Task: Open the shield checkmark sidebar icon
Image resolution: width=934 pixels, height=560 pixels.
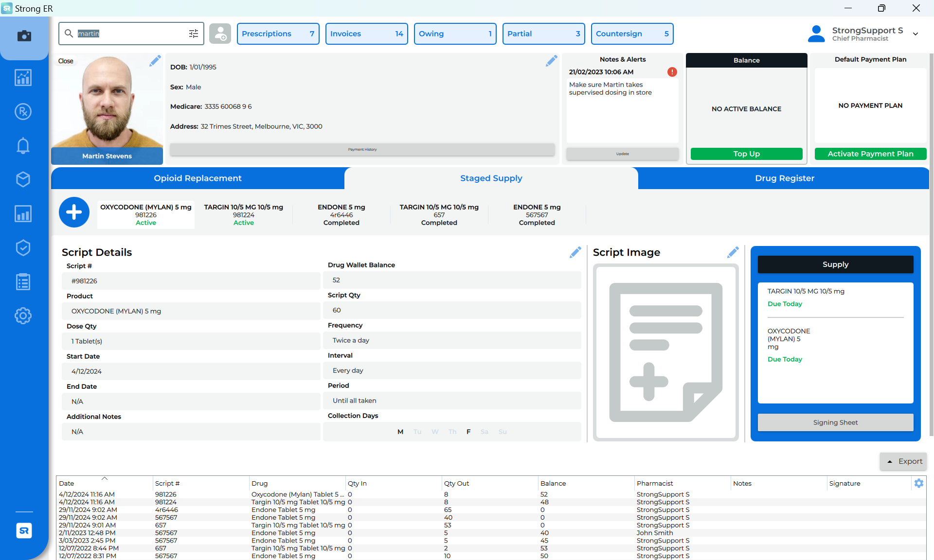Action: pos(23,248)
